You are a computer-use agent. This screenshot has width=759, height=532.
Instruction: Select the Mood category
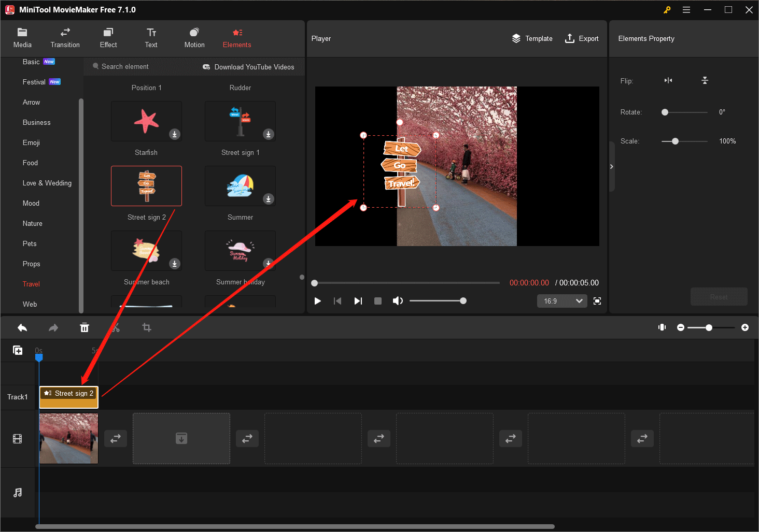point(31,203)
